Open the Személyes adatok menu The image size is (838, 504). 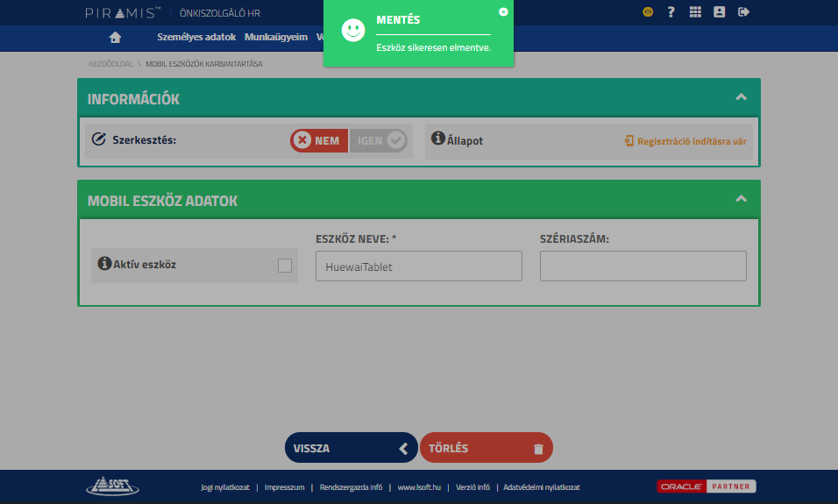pos(196,37)
